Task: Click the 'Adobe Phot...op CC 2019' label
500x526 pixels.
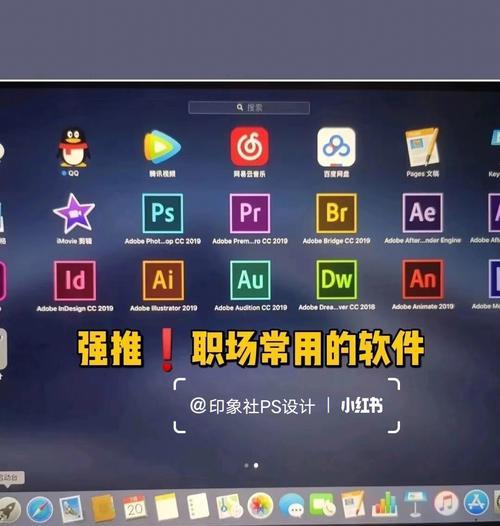Action: [x=163, y=241]
